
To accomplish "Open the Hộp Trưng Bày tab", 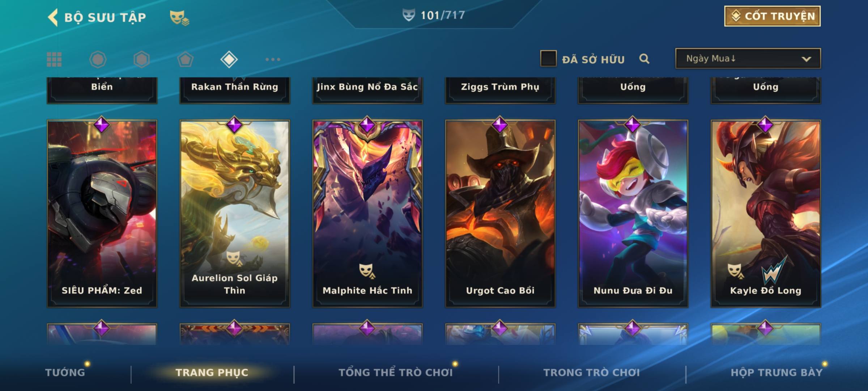I will tap(776, 372).
